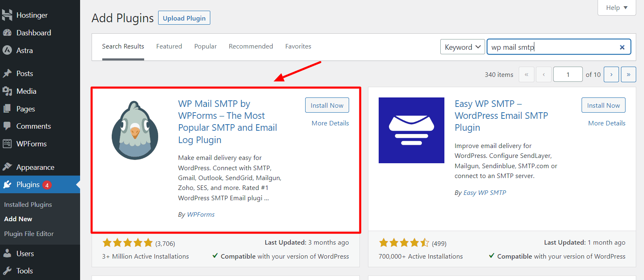644x280 pixels.
Task: Open Installed Plugins submenu item
Action: click(x=28, y=204)
